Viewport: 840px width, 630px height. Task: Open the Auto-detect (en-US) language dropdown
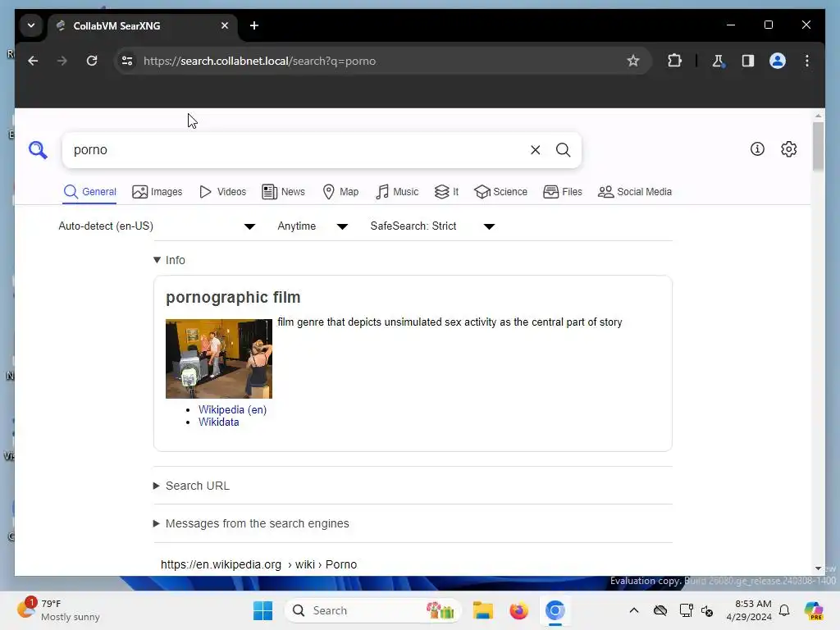click(x=157, y=226)
